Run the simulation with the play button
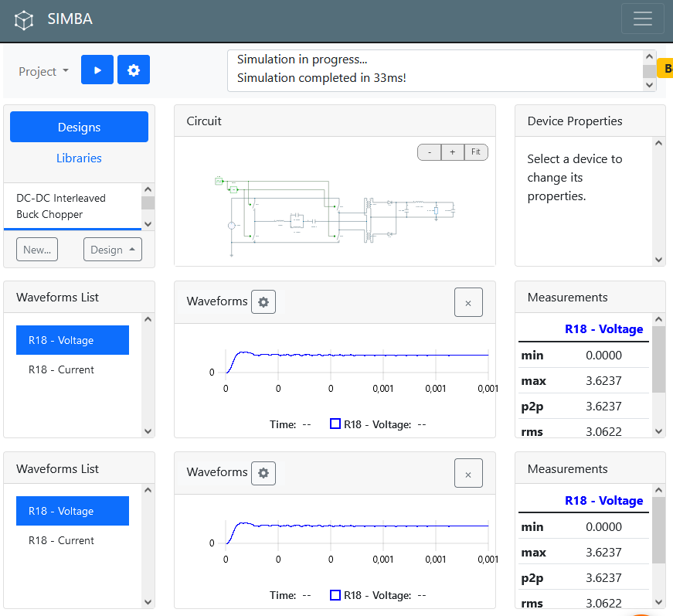Viewport: 673px width, 616px height. tap(97, 70)
